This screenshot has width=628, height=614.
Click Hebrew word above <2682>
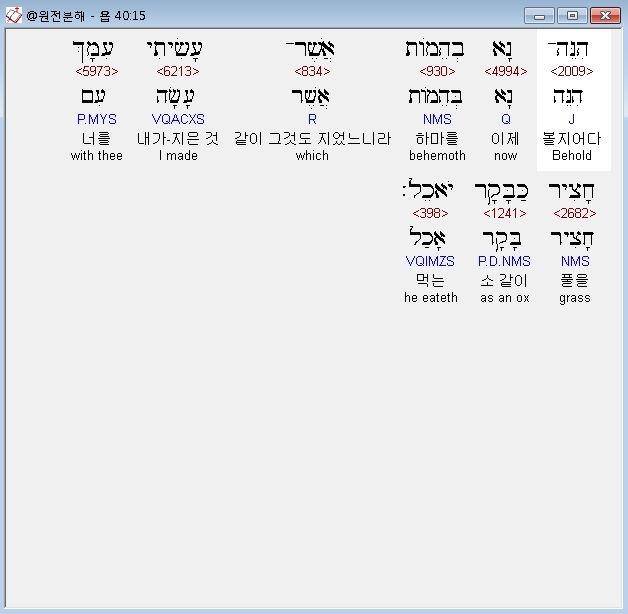pyautogui.click(x=572, y=191)
